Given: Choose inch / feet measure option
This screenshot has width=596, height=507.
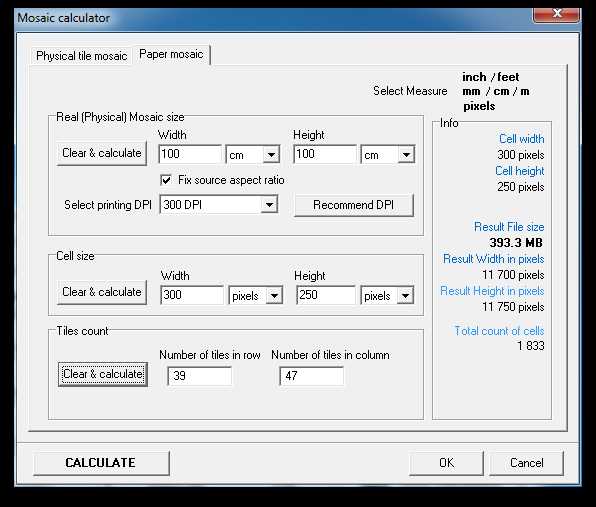Looking at the screenshot, I should click(490, 77).
